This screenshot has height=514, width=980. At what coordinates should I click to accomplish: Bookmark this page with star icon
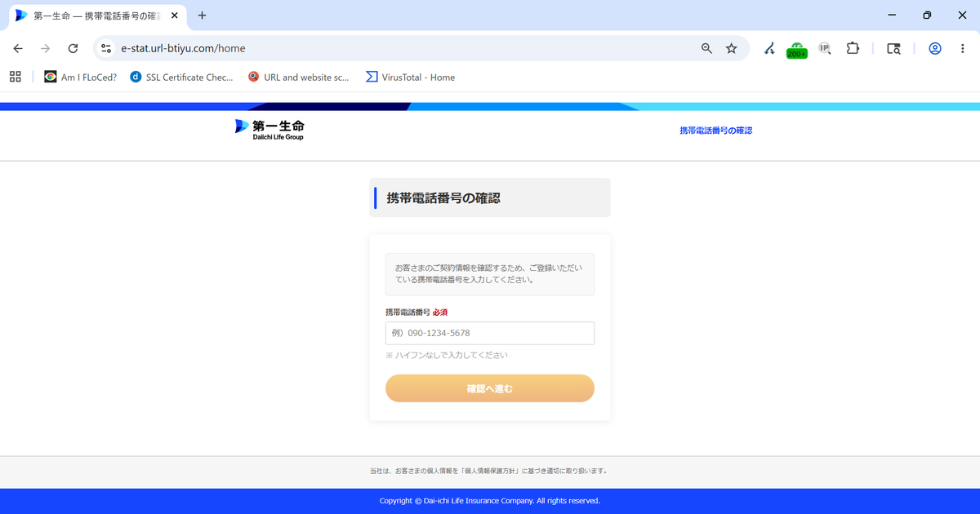(x=732, y=48)
